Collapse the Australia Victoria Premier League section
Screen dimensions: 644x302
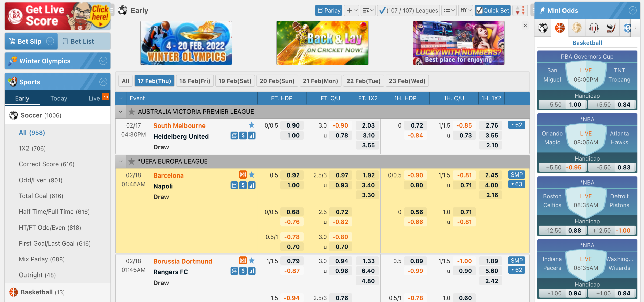point(121,112)
